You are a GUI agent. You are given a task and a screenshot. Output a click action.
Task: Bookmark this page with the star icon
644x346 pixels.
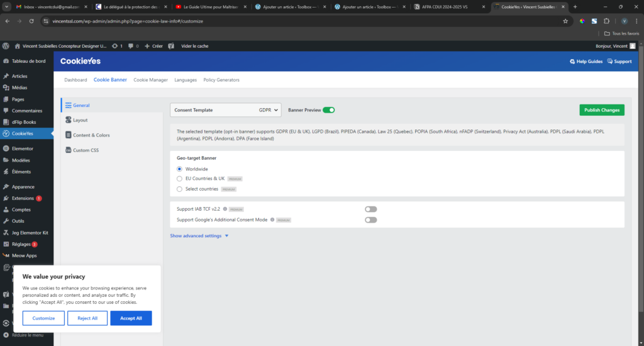point(565,21)
